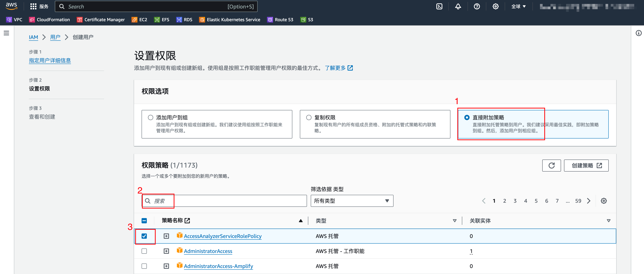Image resolution: width=644 pixels, height=274 pixels.
Task: Click the 创建策略 button
Action: [x=586, y=166]
